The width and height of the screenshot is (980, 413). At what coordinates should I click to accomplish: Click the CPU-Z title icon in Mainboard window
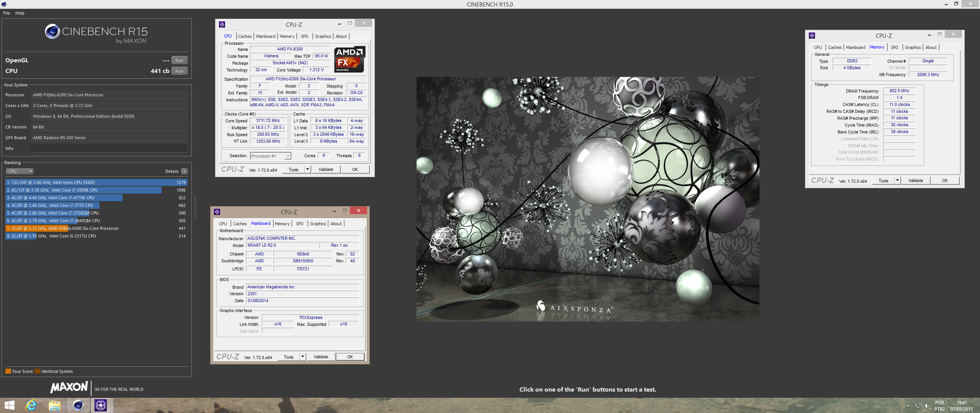pos(217,212)
